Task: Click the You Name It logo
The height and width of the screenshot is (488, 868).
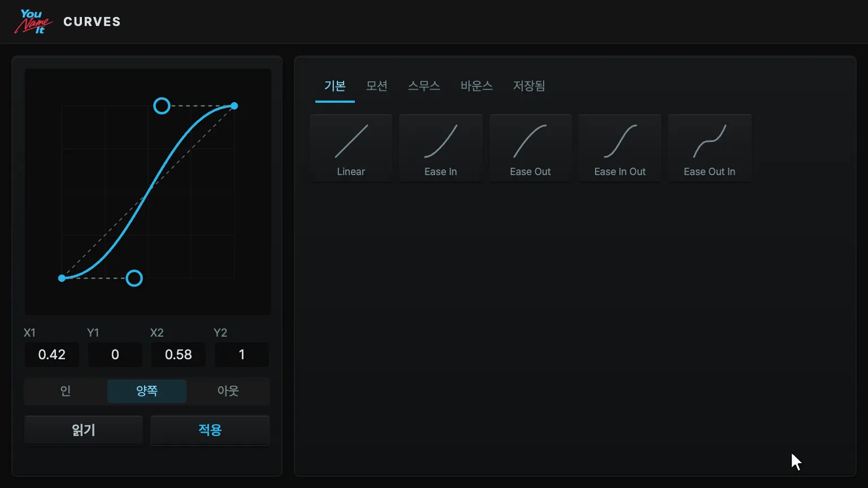Action: pyautogui.click(x=34, y=21)
